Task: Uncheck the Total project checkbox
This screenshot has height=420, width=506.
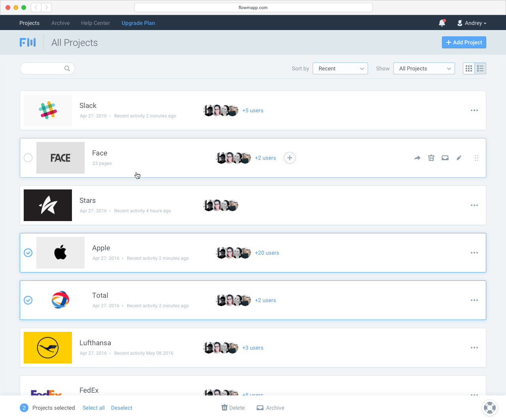Action: coord(28,300)
